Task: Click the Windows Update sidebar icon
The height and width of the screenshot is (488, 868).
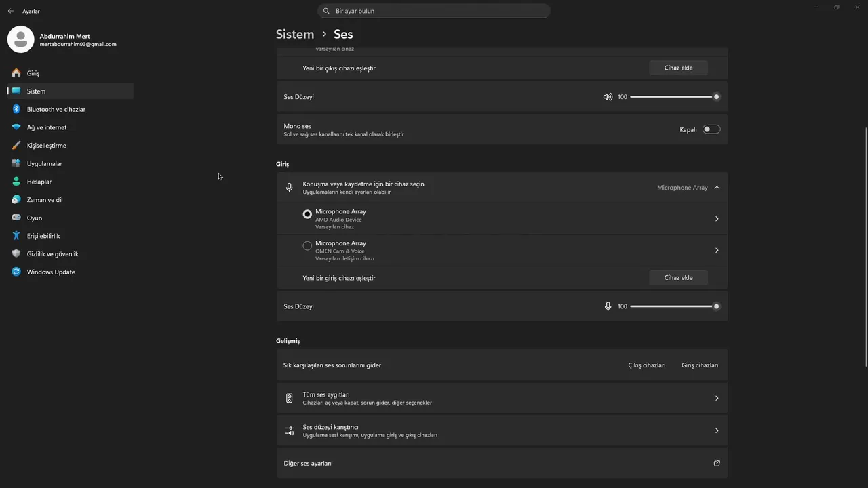Action: coord(16,272)
